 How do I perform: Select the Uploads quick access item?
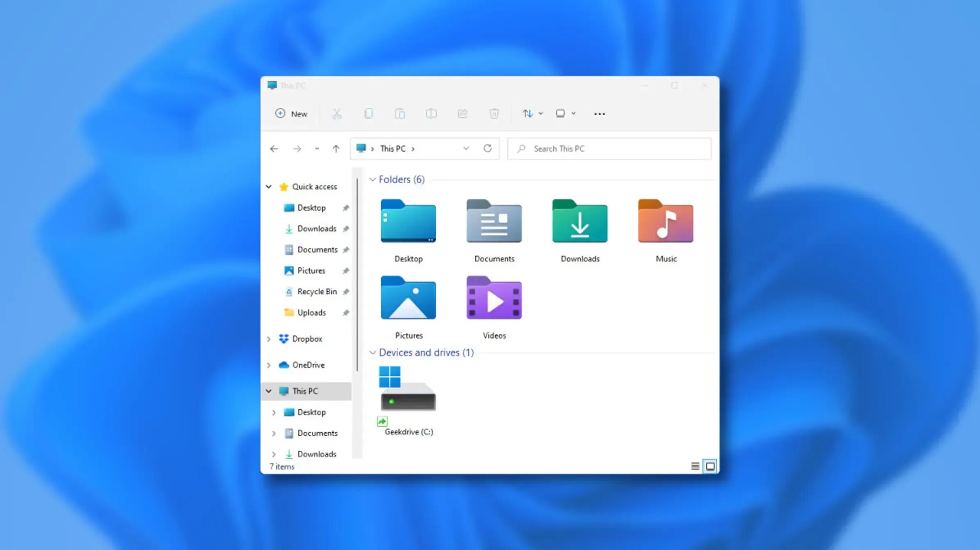click(x=311, y=312)
